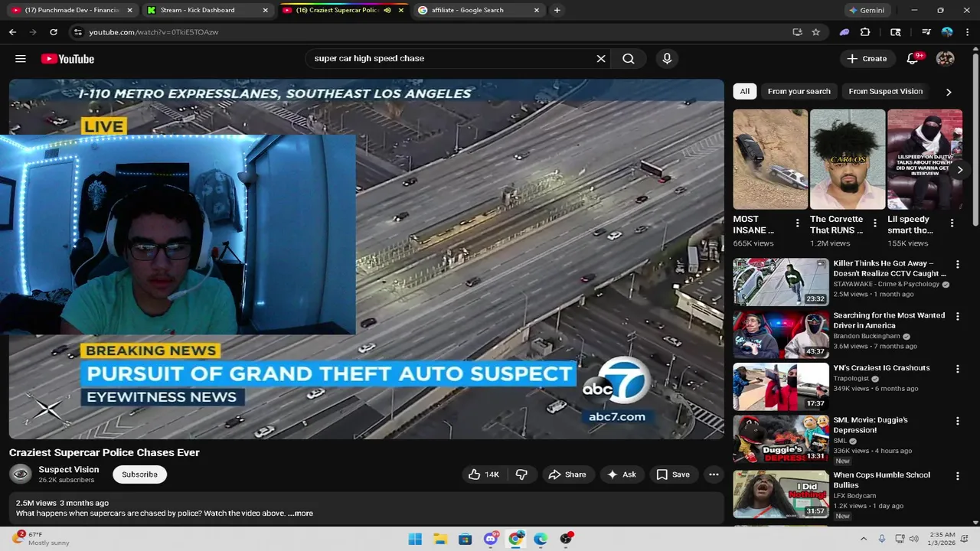This screenshot has width=980, height=551.
Task: Save the video to a playlist
Action: coord(673,474)
